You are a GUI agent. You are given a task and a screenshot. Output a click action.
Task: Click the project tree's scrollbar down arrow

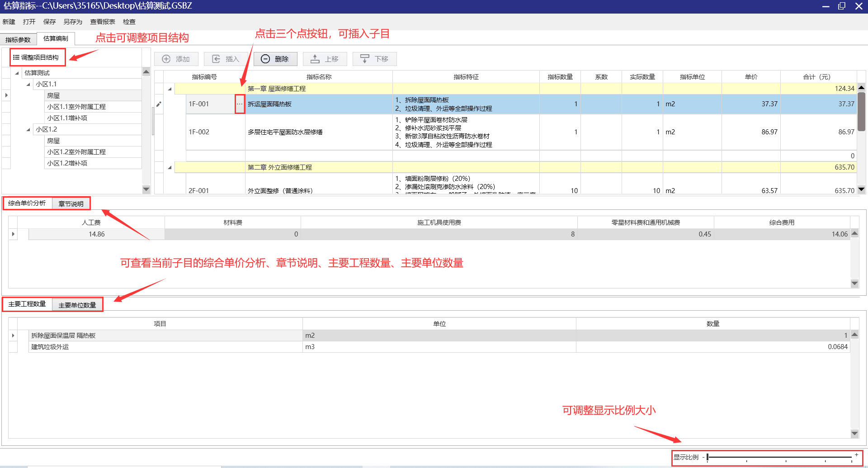coord(146,189)
